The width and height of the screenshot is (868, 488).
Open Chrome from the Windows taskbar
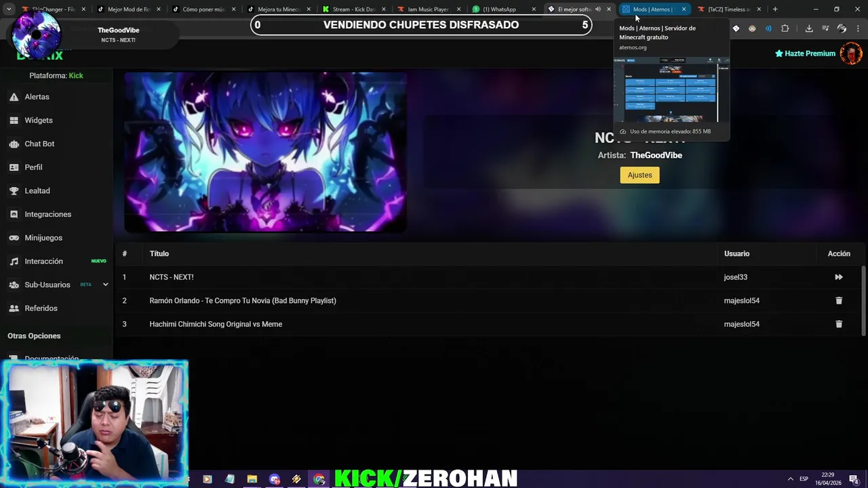click(319, 479)
